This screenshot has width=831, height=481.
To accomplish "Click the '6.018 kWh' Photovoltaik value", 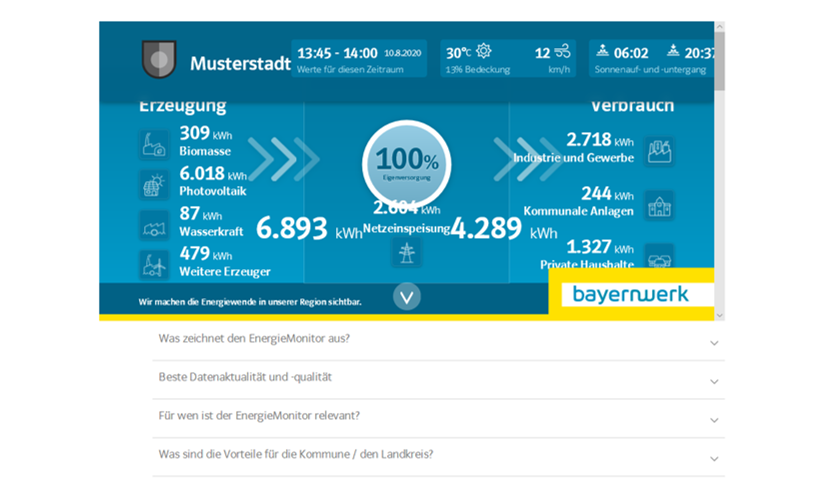I will (213, 173).
